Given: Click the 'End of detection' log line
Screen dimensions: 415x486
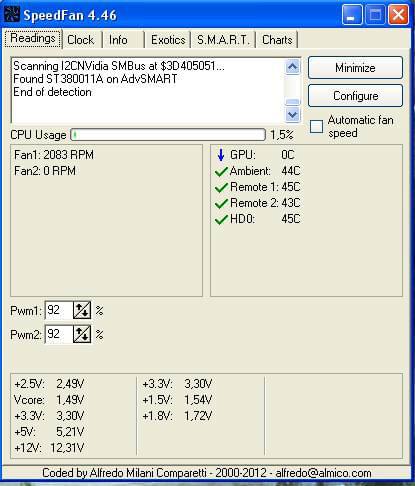Looking at the screenshot, I should click(52, 92).
